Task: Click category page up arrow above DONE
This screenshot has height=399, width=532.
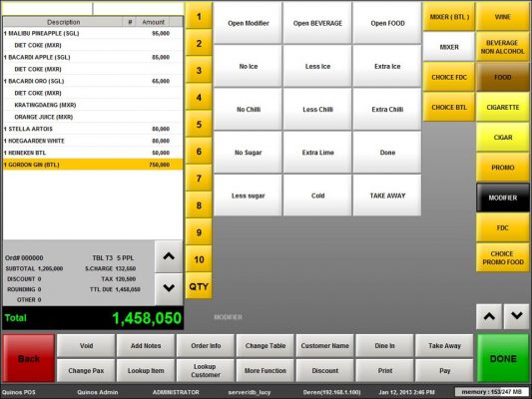Action: pos(489,316)
